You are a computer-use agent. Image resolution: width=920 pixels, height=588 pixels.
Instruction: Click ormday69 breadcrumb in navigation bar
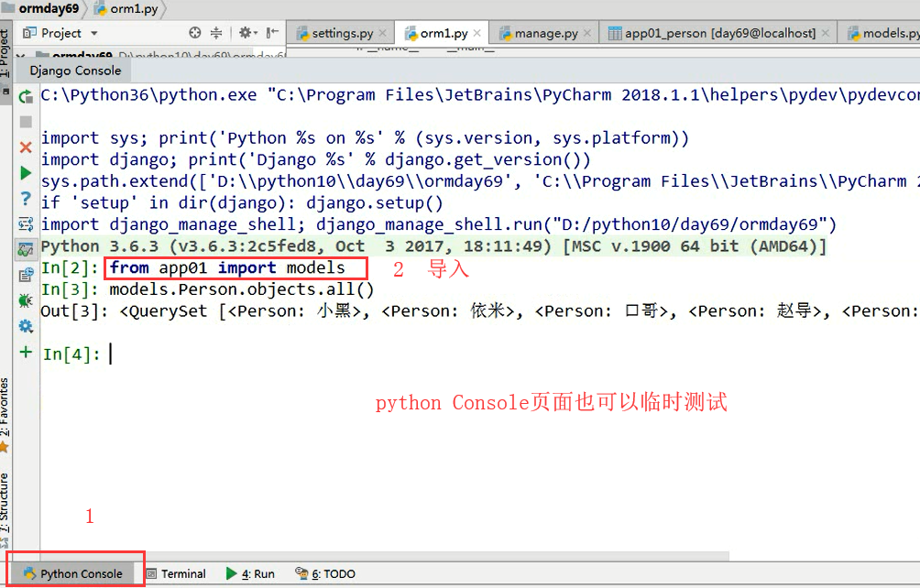(41, 9)
